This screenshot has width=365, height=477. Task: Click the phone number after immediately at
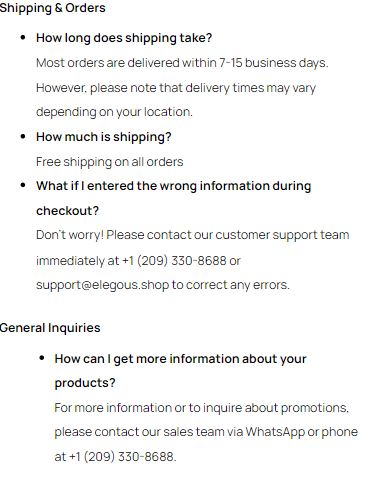click(x=174, y=261)
